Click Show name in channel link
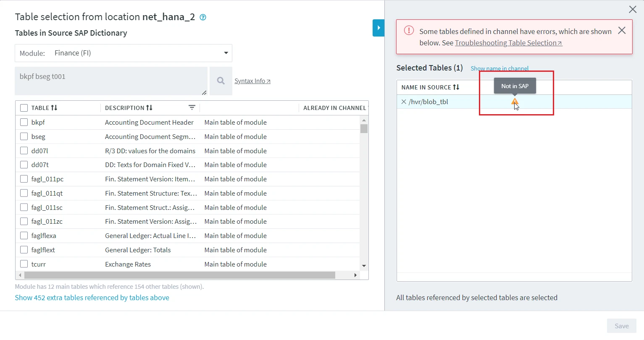This screenshot has height=340, width=644. click(x=499, y=68)
